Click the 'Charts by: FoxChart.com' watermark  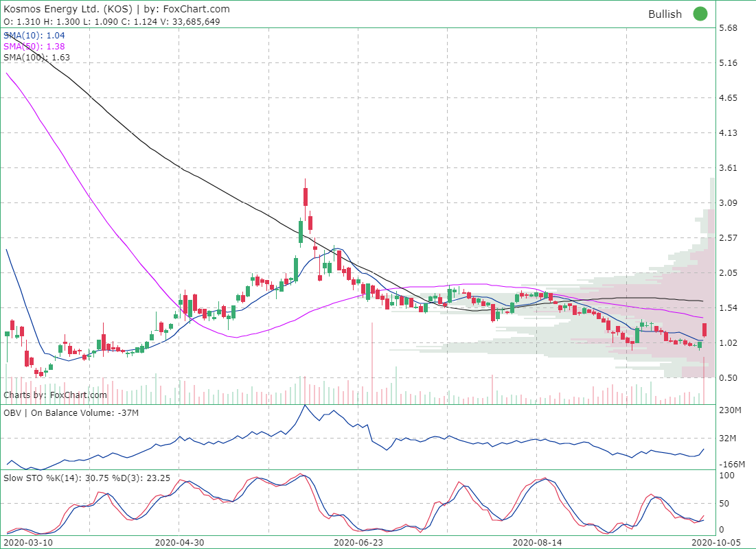click(x=55, y=395)
